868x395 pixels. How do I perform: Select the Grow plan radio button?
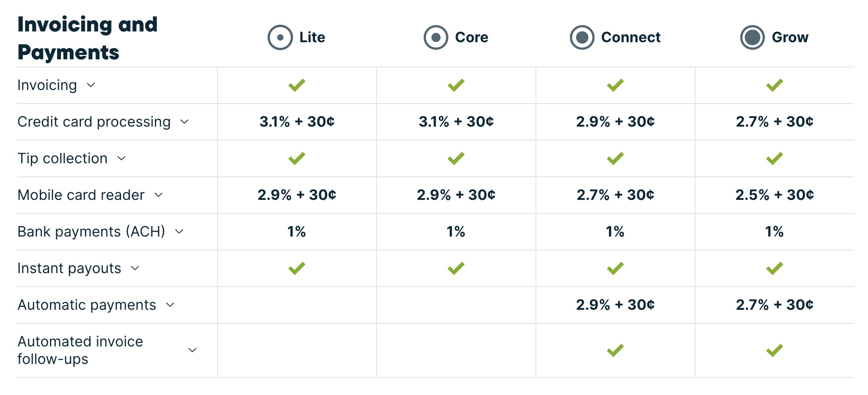click(753, 37)
